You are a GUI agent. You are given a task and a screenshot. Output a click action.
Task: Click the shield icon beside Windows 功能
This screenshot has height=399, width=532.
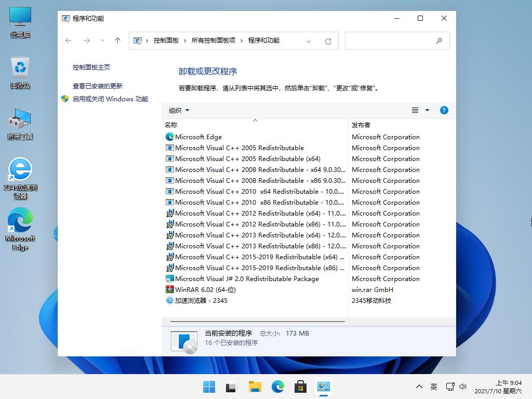(65, 99)
